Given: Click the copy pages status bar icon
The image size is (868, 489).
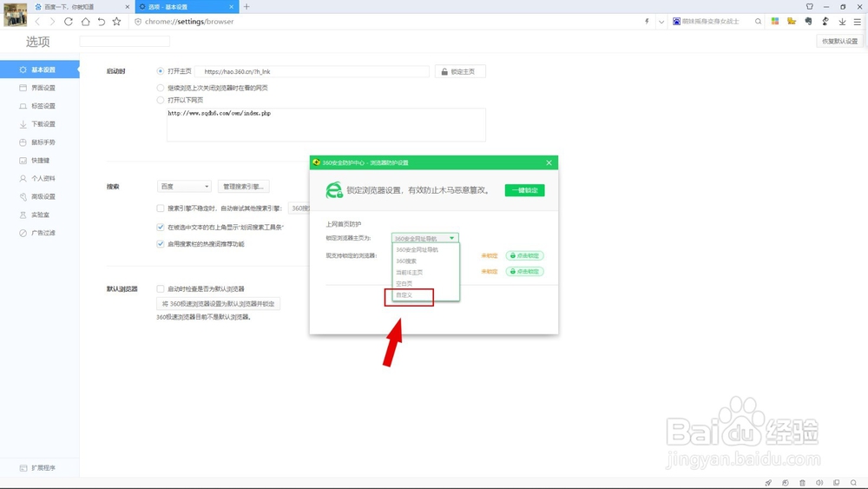Looking at the screenshot, I should pyautogui.click(x=837, y=483).
